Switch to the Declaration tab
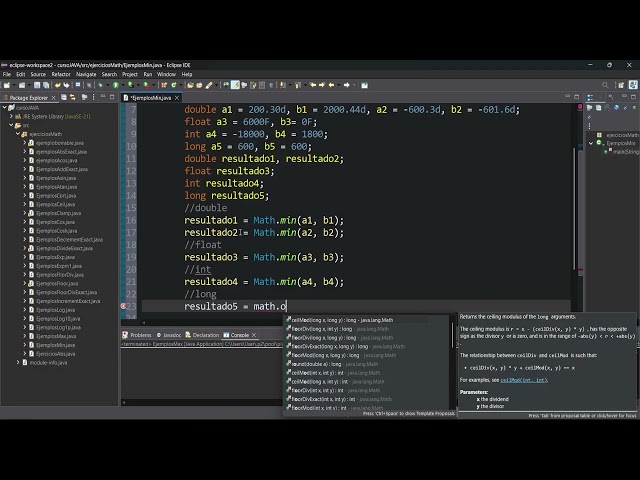The image size is (640, 480). click(x=202, y=335)
